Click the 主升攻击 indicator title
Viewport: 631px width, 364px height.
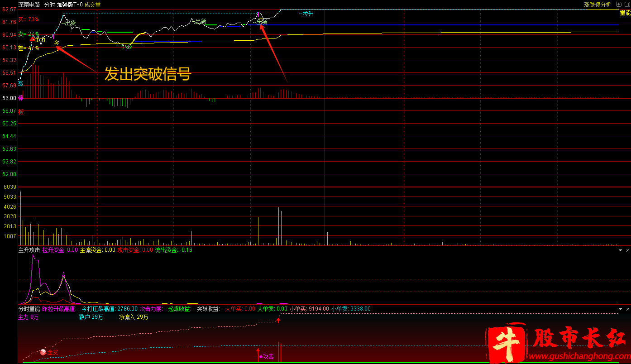click(29, 250)
